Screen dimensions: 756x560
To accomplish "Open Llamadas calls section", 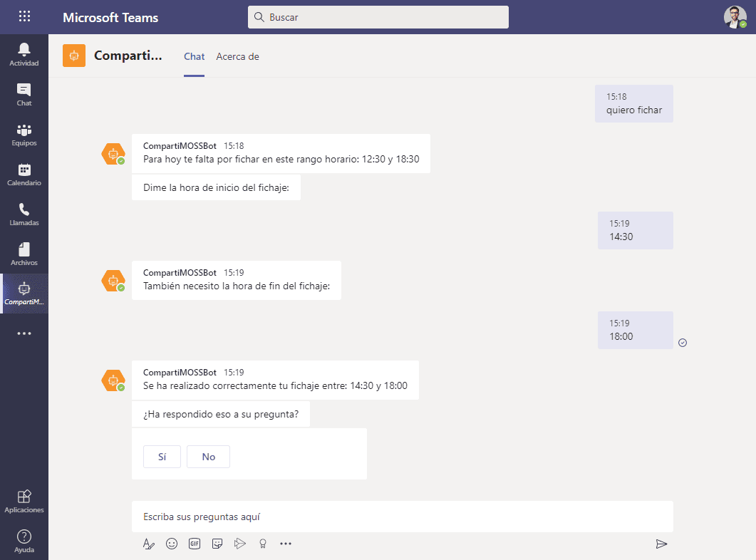I will pyautogui.click(x=24, y=214).
